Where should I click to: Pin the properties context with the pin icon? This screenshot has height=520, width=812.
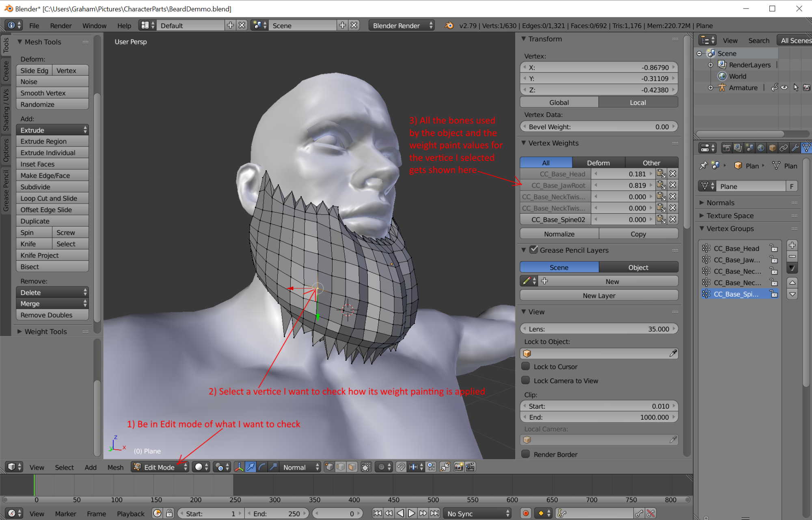pos(703,166)
